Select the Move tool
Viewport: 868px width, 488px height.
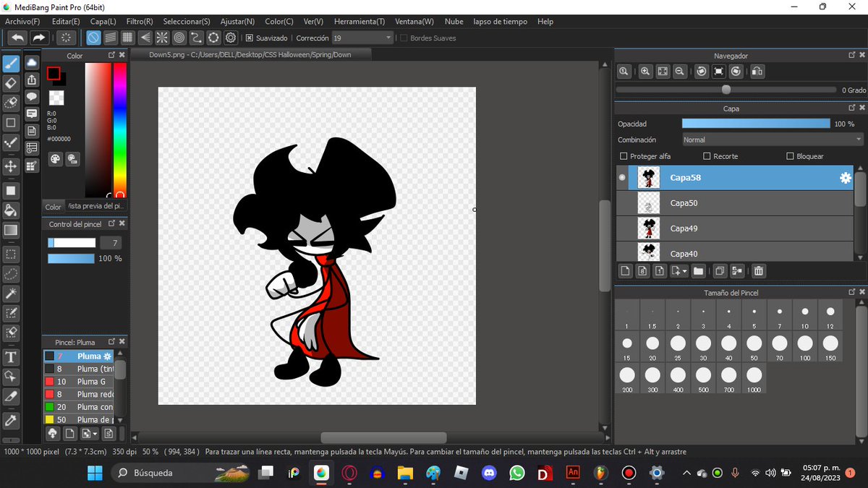point(11,166)
